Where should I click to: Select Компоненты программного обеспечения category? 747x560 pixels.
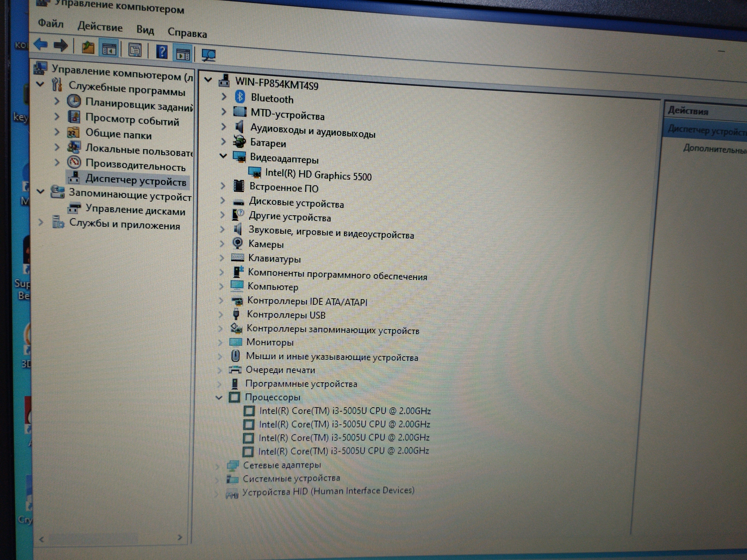pos(337,275)
